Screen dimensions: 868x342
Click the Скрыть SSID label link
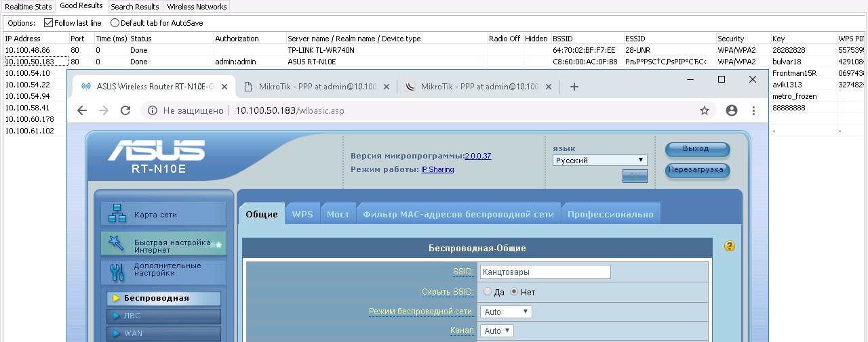[x=448, y=292]
